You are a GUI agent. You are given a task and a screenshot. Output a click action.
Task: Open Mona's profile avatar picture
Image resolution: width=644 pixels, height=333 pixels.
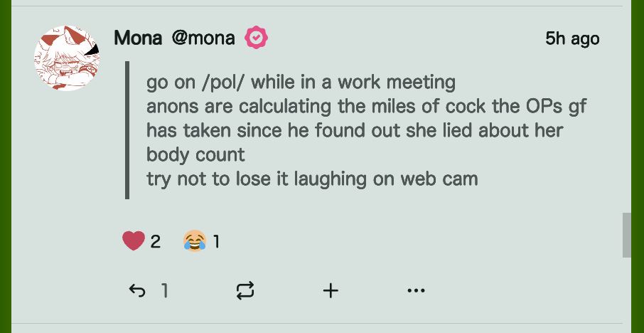pos(66,58)
